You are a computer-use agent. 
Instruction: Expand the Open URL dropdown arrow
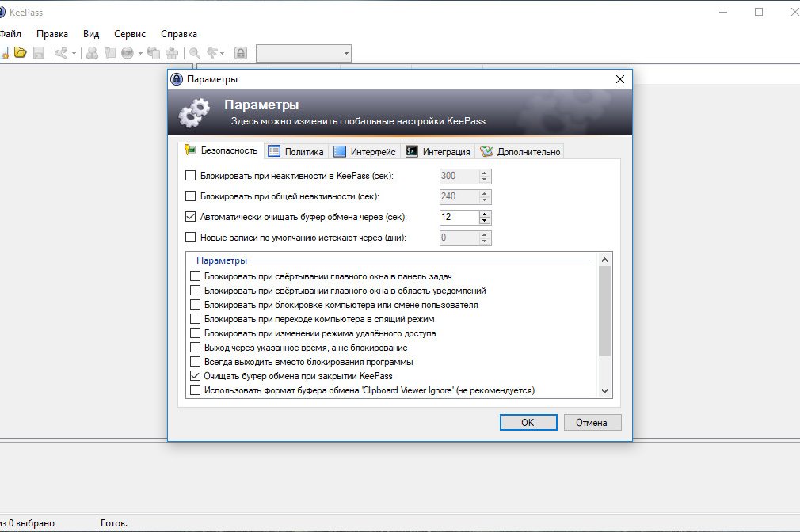[x=140, y=53]
